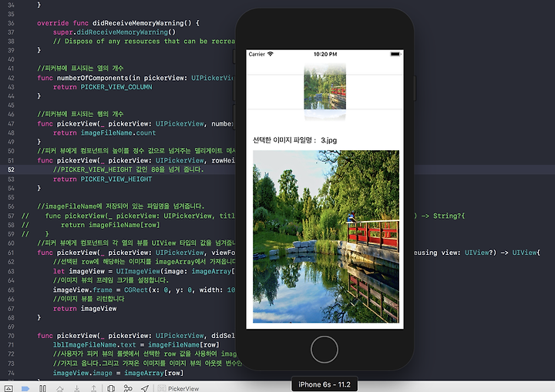Hide the debug area in Xcode
The height and width of the screenshot is (392, 555).
click(x=8, y=388)
